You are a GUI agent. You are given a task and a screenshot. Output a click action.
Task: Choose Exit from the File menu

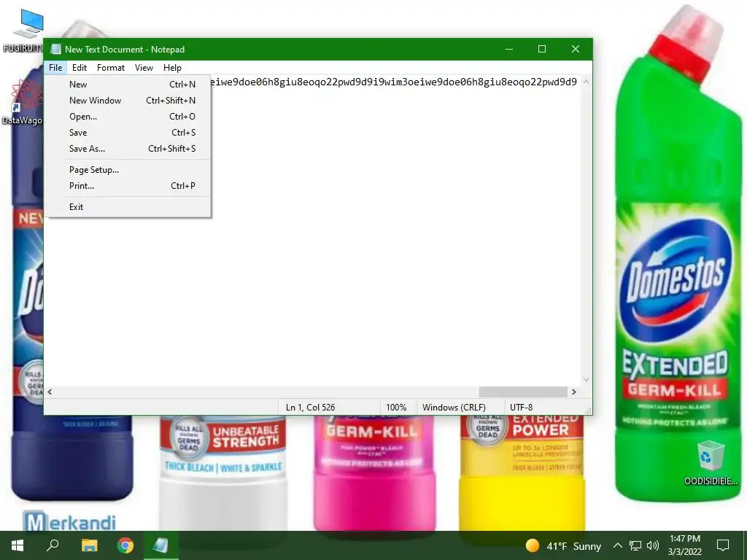(x=128, y=207)
